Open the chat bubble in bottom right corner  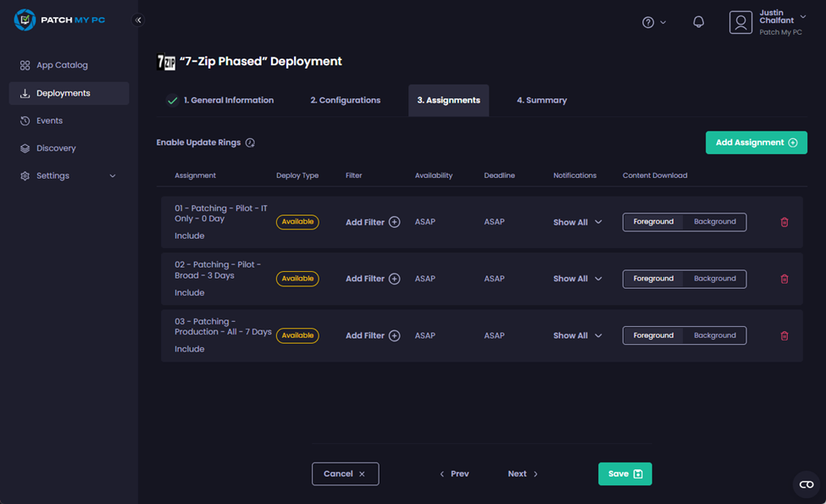(805, 485)
